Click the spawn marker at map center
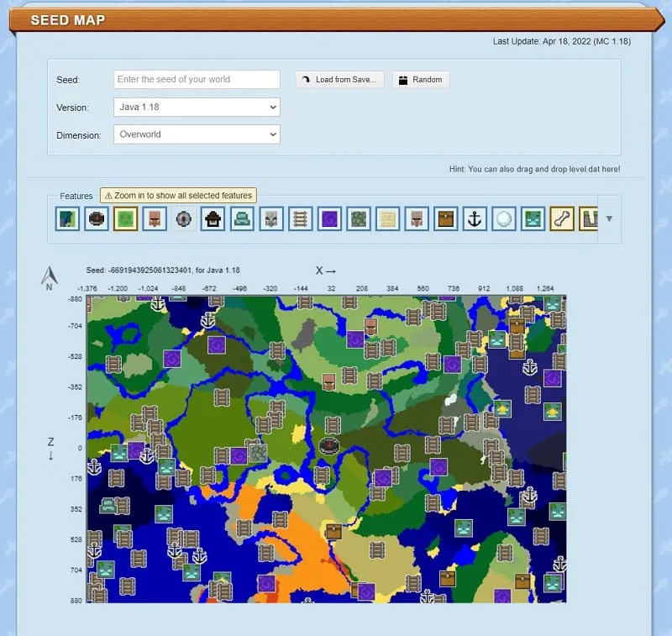The width and height of the screenshot is (672, 636). pos(328,446)
